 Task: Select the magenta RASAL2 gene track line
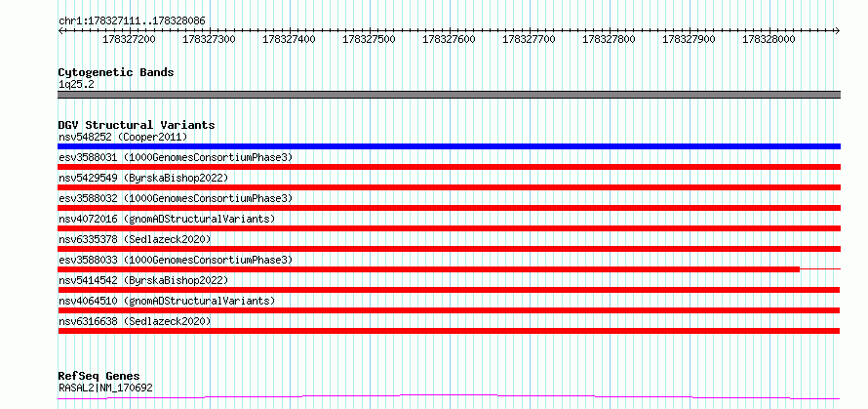tap(449, 396)
